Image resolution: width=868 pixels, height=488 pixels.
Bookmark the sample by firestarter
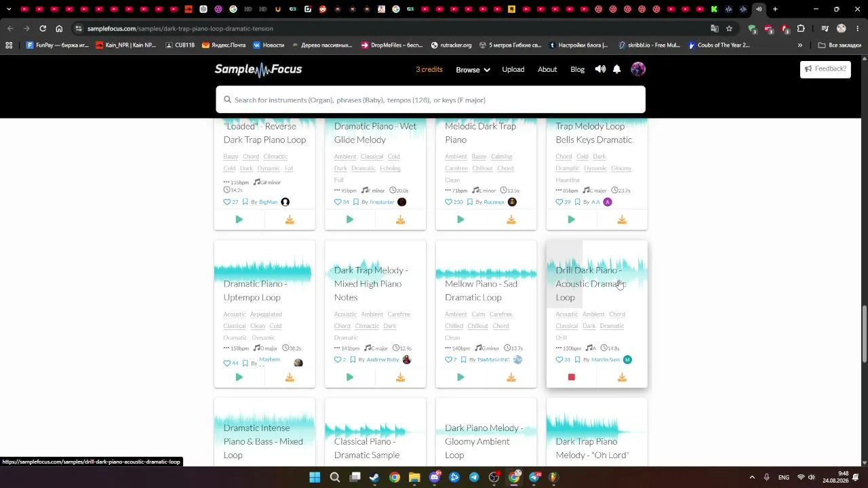click(x=355, y=202)
